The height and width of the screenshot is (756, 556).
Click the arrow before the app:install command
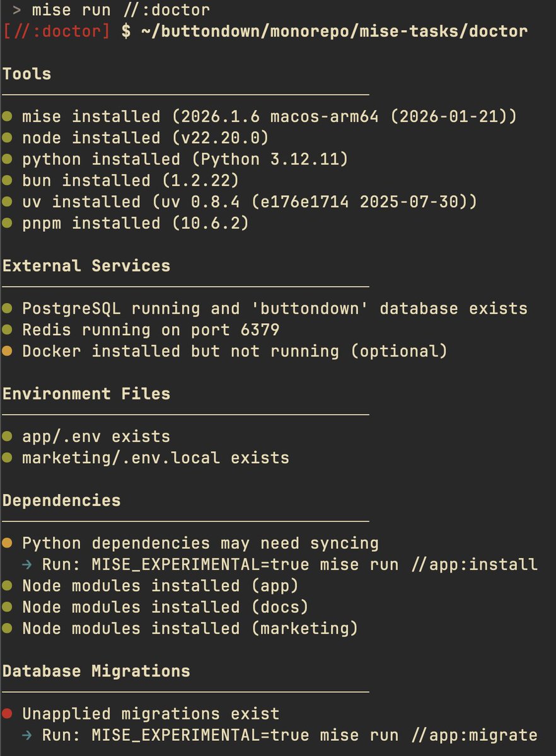(x=27, y=564)
